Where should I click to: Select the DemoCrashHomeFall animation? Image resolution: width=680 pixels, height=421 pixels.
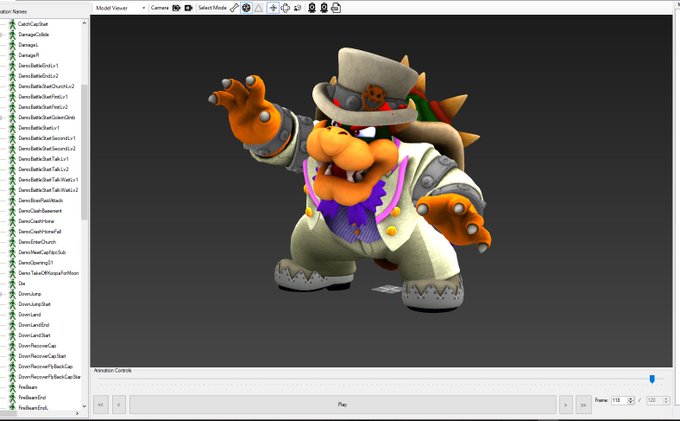[40, 232]
